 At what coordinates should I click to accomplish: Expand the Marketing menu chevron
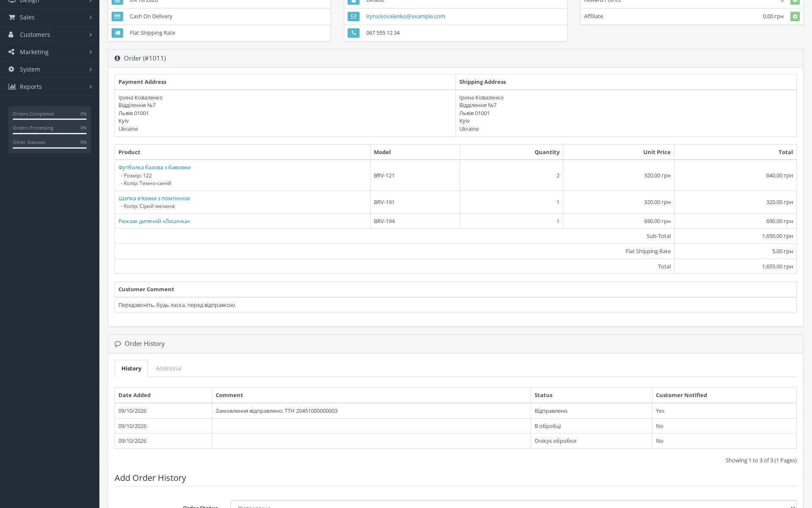tap(91, 52)
